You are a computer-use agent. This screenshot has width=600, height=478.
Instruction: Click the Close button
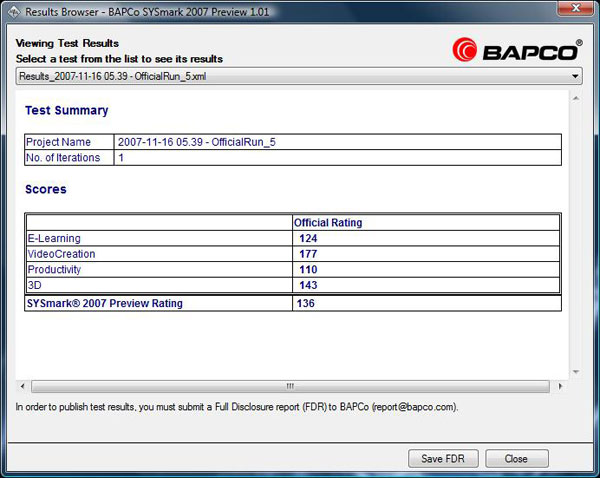517,458
